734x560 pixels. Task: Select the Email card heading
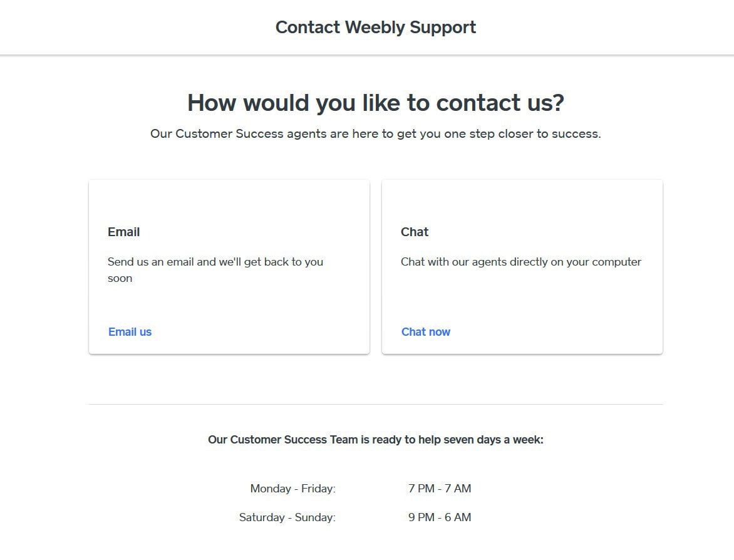123,232
